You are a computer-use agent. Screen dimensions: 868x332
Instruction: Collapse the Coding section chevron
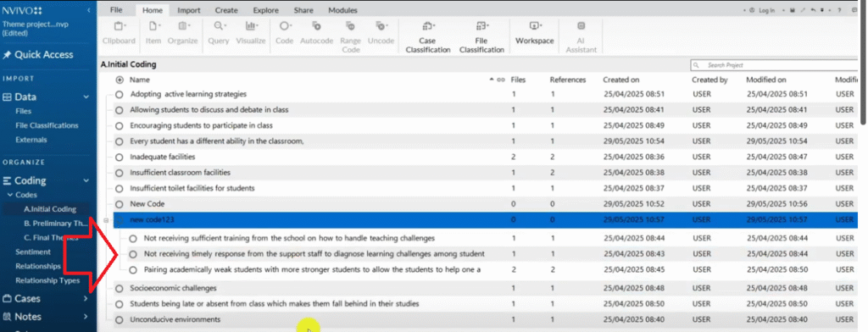(86, 180)
